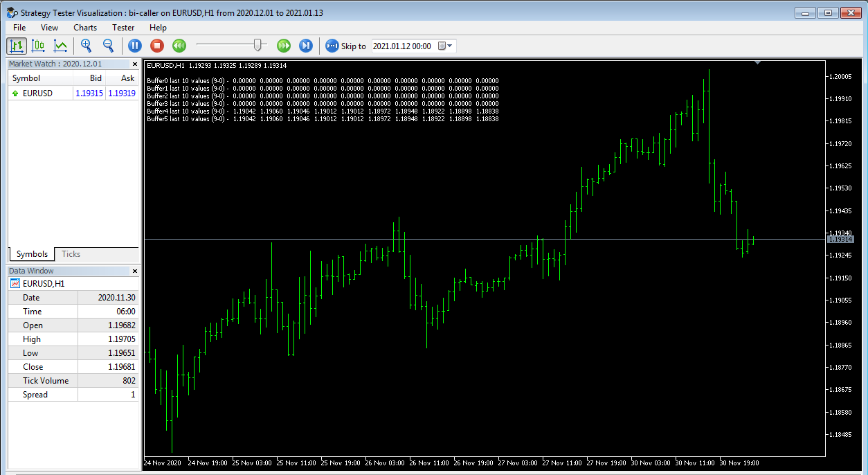Screen dimensions: 868x475
Task: Pause the strategy test playback
Action: pos(135,46)
